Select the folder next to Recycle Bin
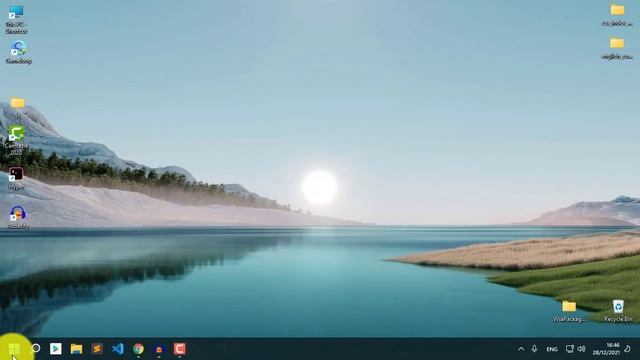 pos(569,311)
